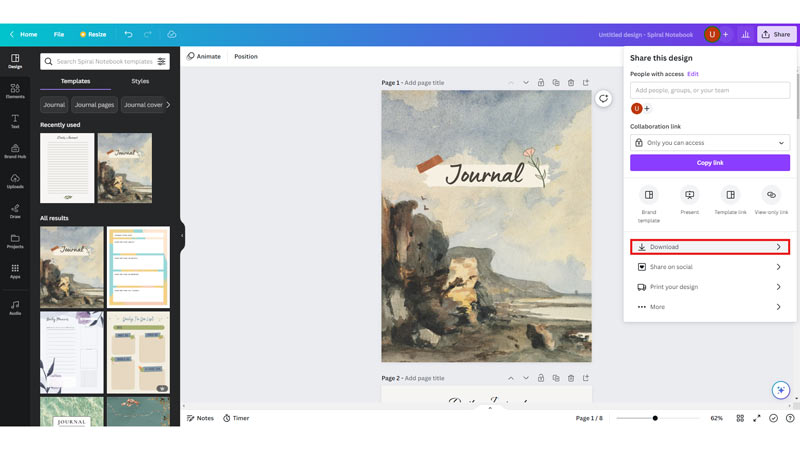
Task: Show more template category chips
Action: point(168,105)
